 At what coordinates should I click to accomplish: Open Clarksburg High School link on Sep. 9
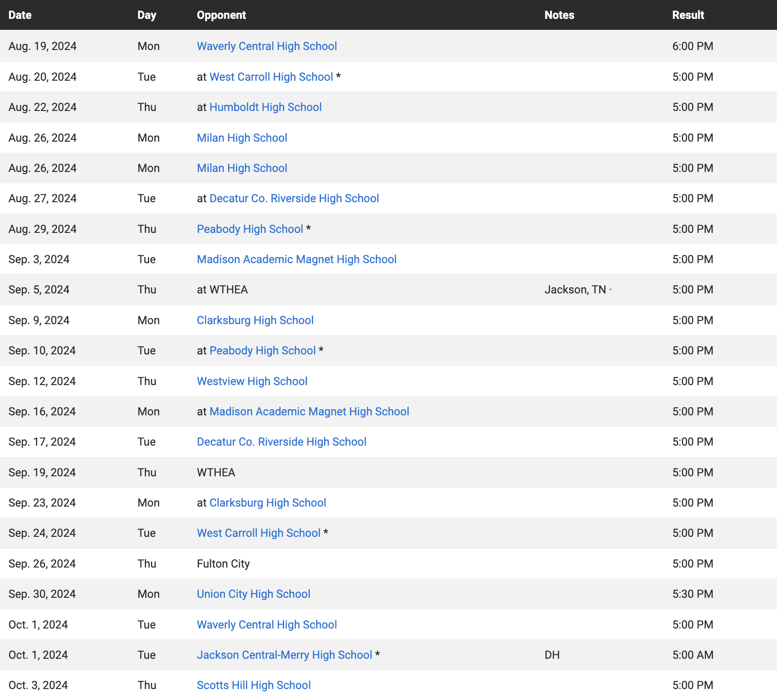click(255, 320)
